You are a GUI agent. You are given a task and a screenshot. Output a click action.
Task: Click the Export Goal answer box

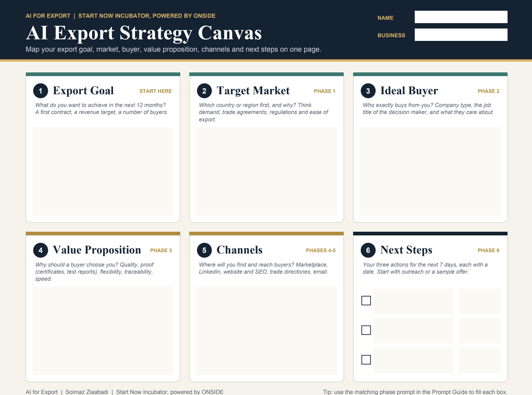coord(103,171)
